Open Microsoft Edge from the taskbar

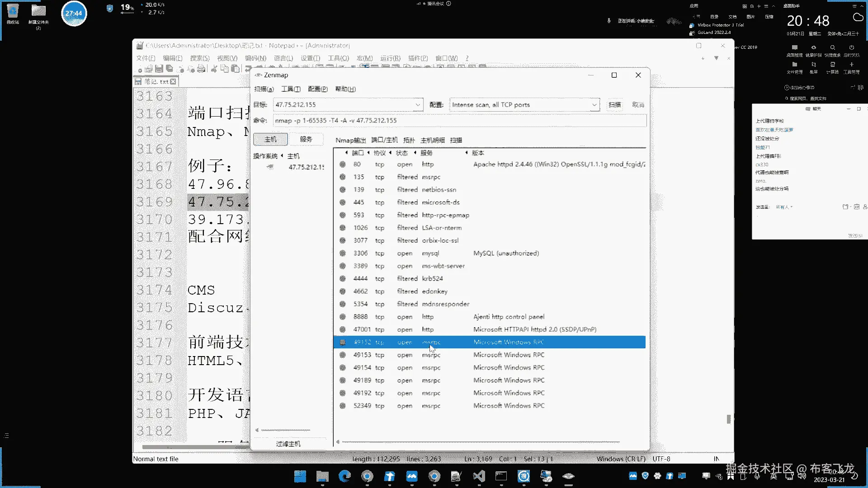click(345, 476)
